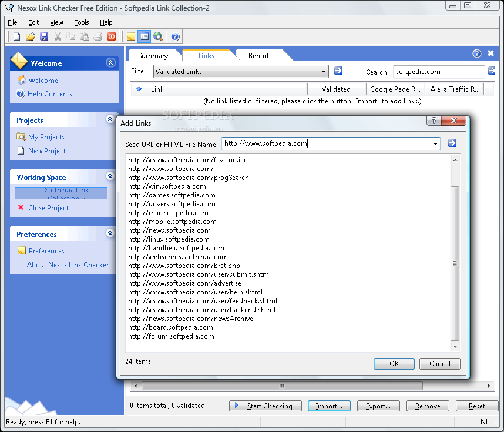Click the panel help question mark icon
Screen dimensions: 504x432
click(476, 53)
